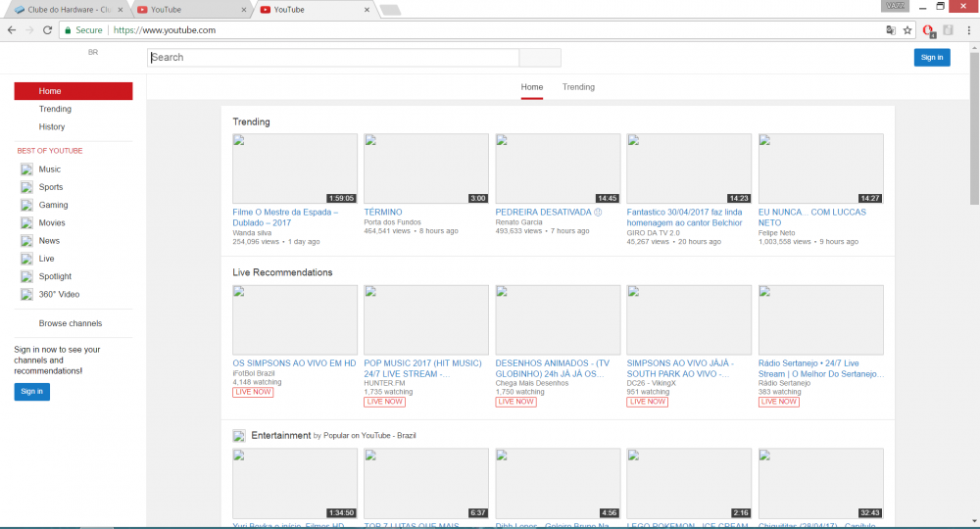
Task: Open the Chrome three-dot menu
Action: (x=969, y=30)
